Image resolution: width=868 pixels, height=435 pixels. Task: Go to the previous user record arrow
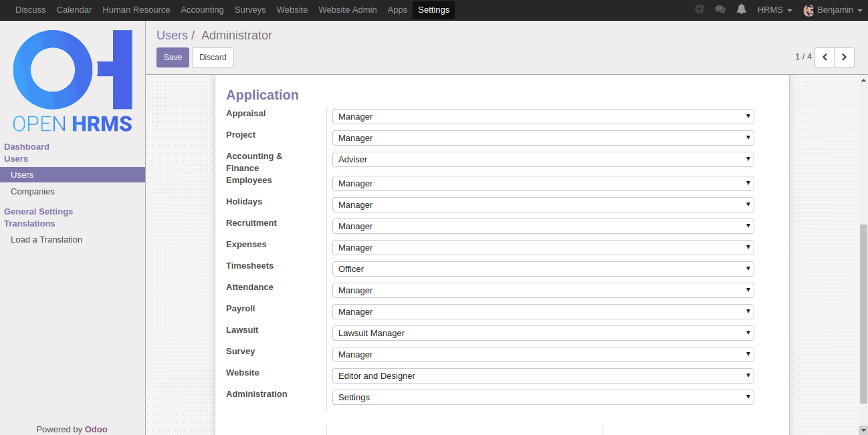click(x=825, y=57)
